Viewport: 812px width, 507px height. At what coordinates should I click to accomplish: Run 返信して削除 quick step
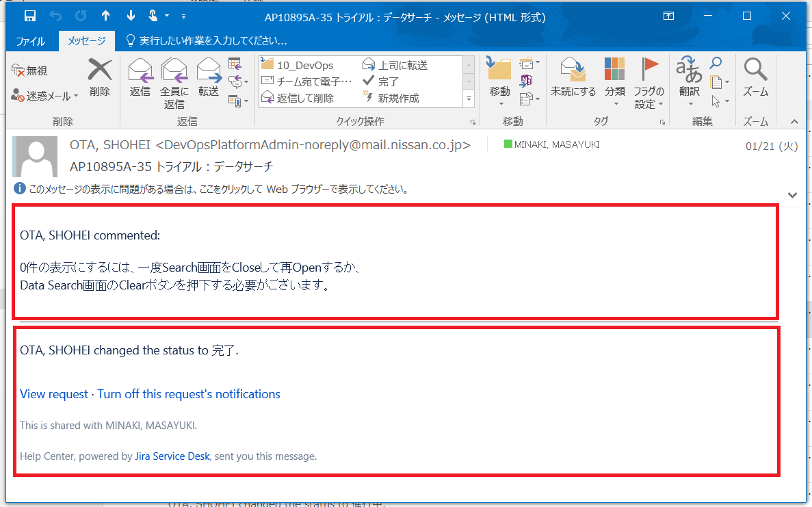[298, 98]
